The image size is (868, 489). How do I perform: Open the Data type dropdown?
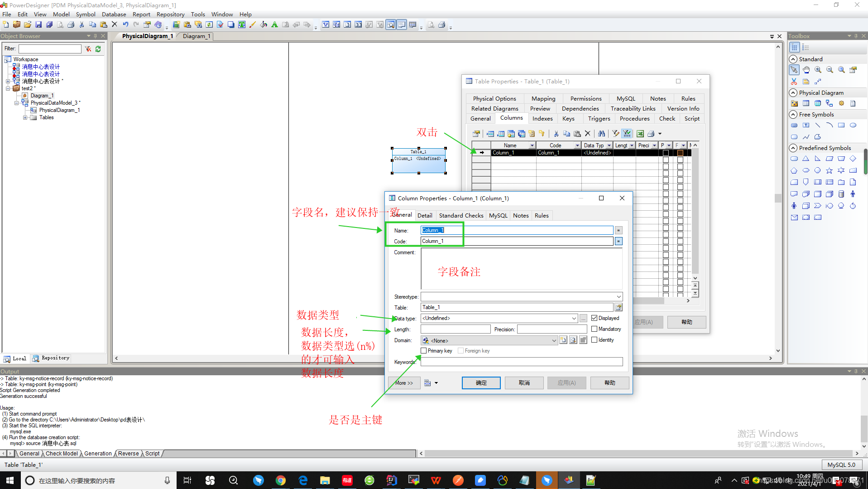pyautogui.click(x=574, y=319)
